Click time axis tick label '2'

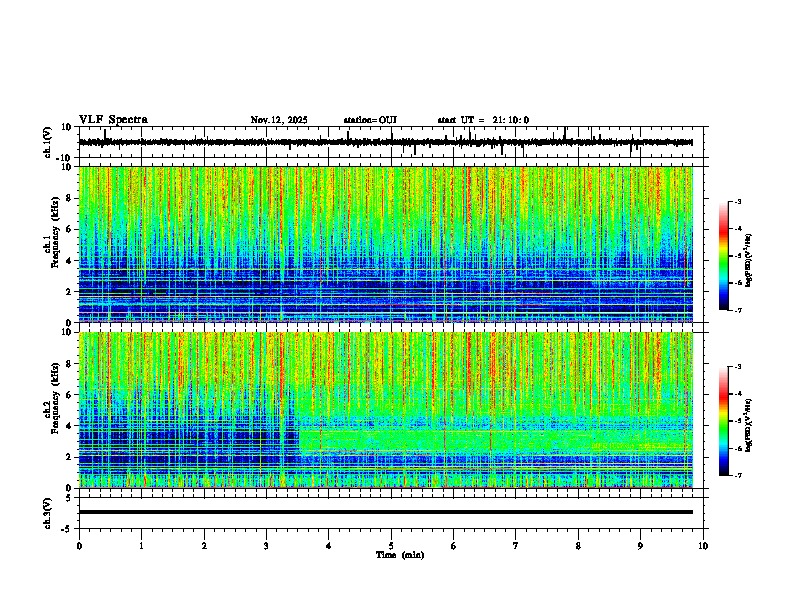(x=204, y=546)
